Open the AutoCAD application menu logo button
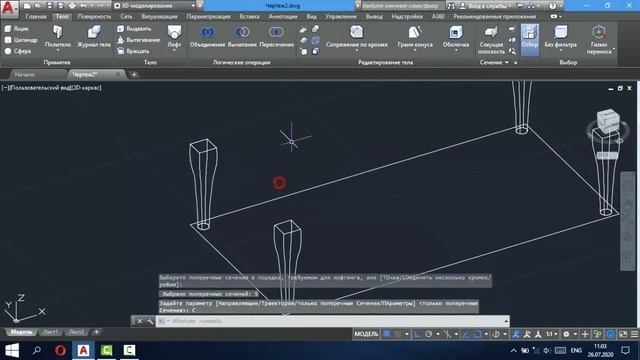The width and height of the screenshot is (640, 360). (9, 8)
